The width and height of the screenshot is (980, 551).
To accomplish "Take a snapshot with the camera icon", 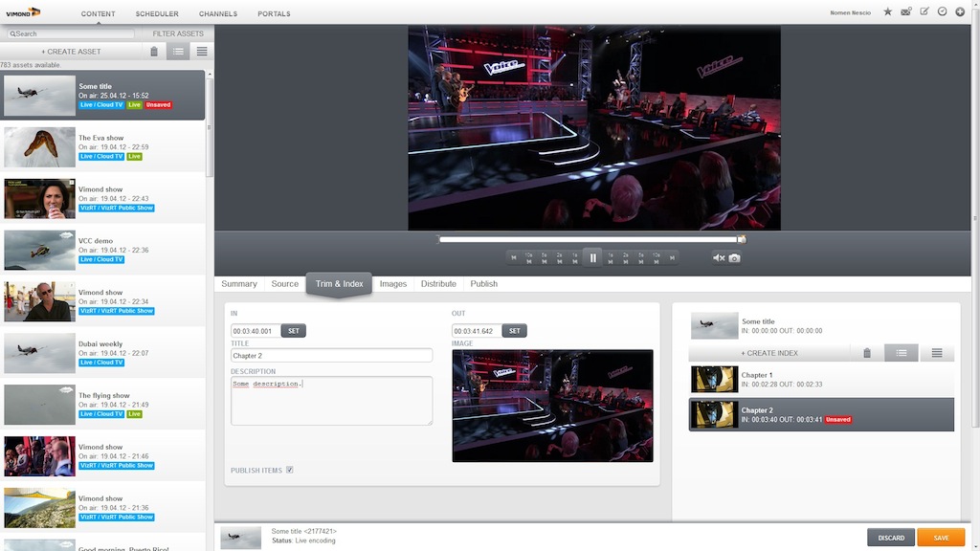I will [x=734, y=258].
